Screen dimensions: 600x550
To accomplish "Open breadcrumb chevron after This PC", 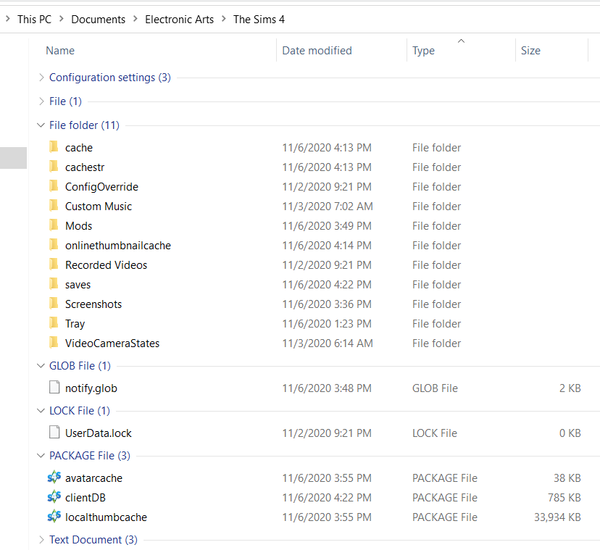I will (x=61, y=19).
